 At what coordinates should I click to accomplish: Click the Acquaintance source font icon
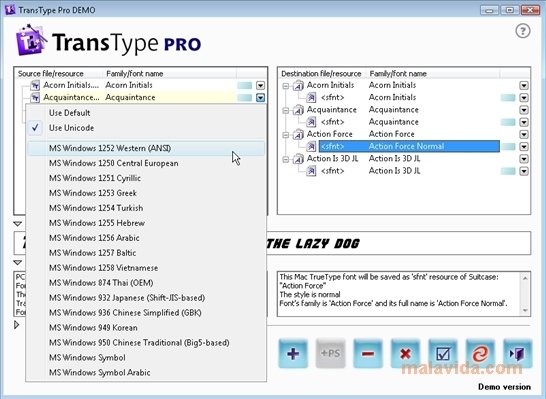(35, 97)
